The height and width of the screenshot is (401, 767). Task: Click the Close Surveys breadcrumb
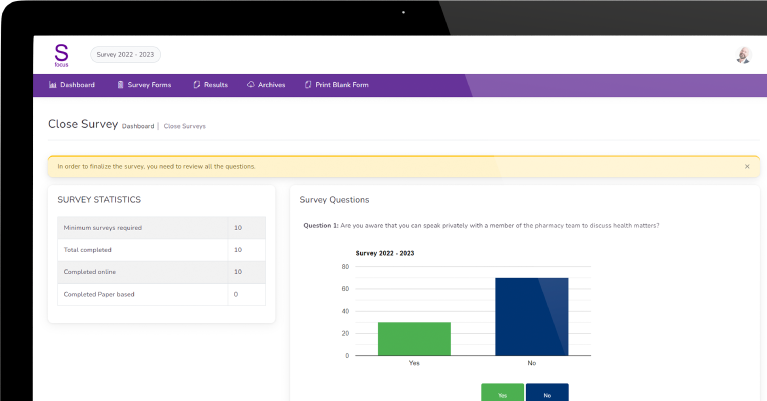point(184,126)
